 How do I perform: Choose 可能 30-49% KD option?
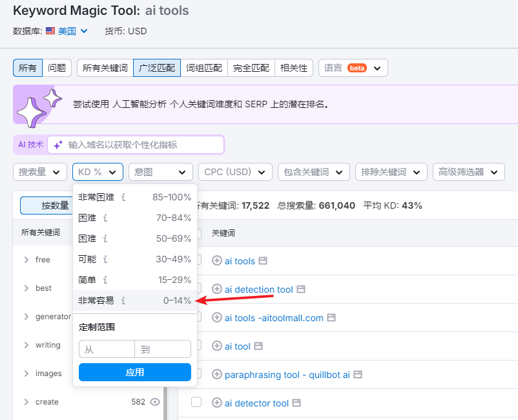click(x=135, y=259)
